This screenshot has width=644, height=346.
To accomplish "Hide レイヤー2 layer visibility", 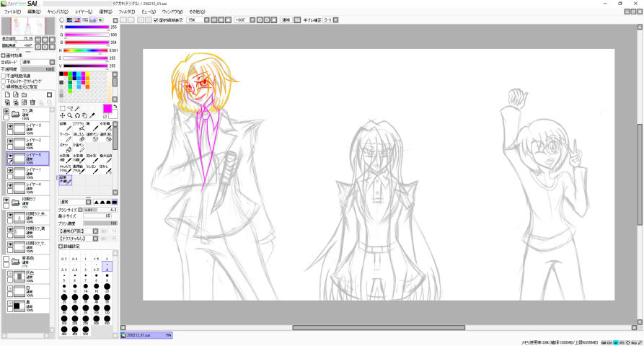I will pos(11,141).
